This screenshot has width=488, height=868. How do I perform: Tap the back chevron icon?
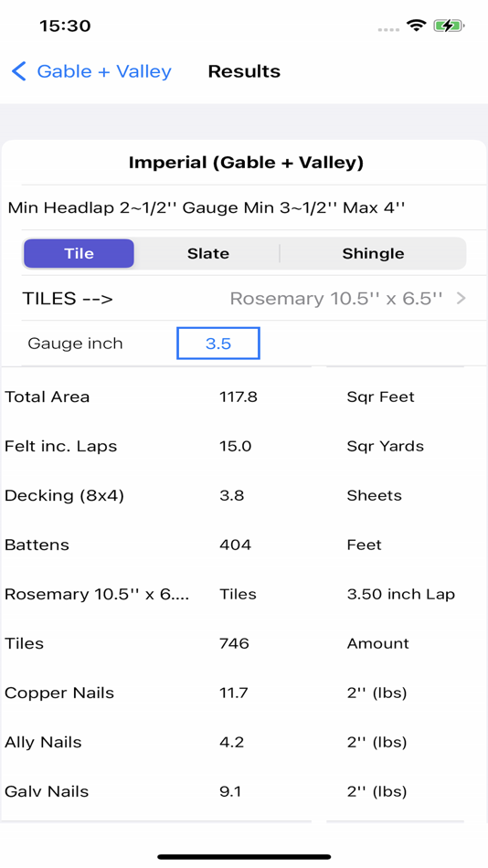click(x=19, y=71)
